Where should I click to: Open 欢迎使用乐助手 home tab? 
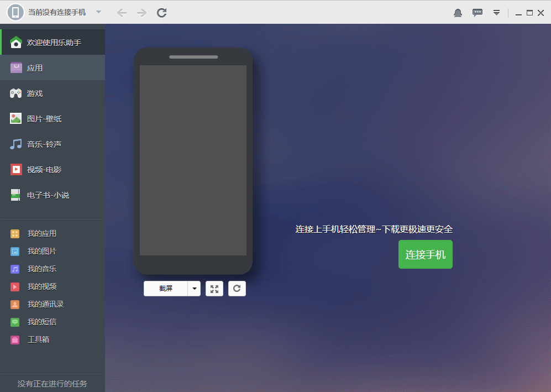pos(53,42)
